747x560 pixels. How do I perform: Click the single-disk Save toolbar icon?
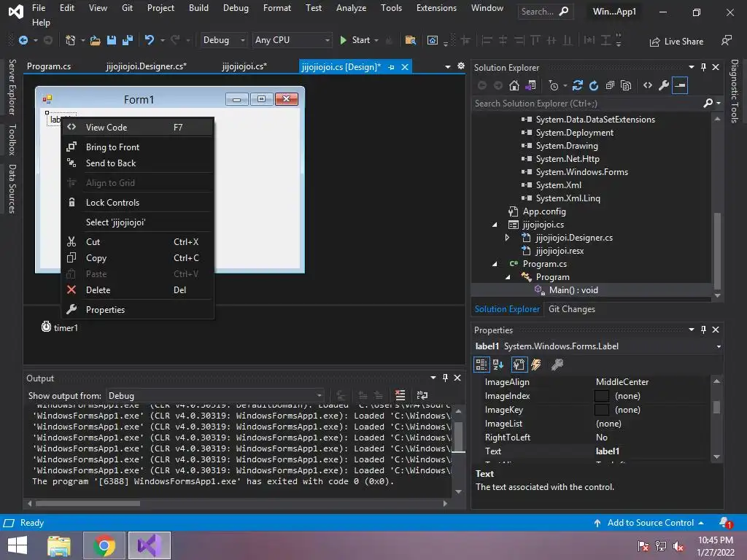point(112,41)
